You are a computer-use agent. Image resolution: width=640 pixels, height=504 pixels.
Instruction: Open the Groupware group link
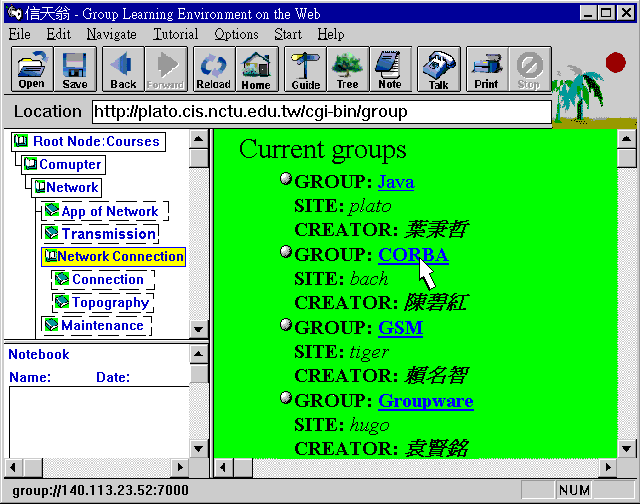tap(425, 401)
